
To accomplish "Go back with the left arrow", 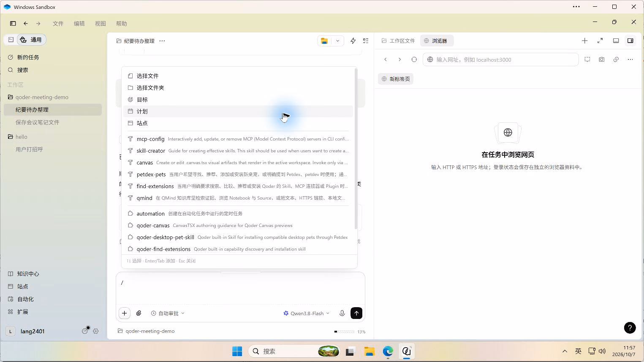I will 26,24.
